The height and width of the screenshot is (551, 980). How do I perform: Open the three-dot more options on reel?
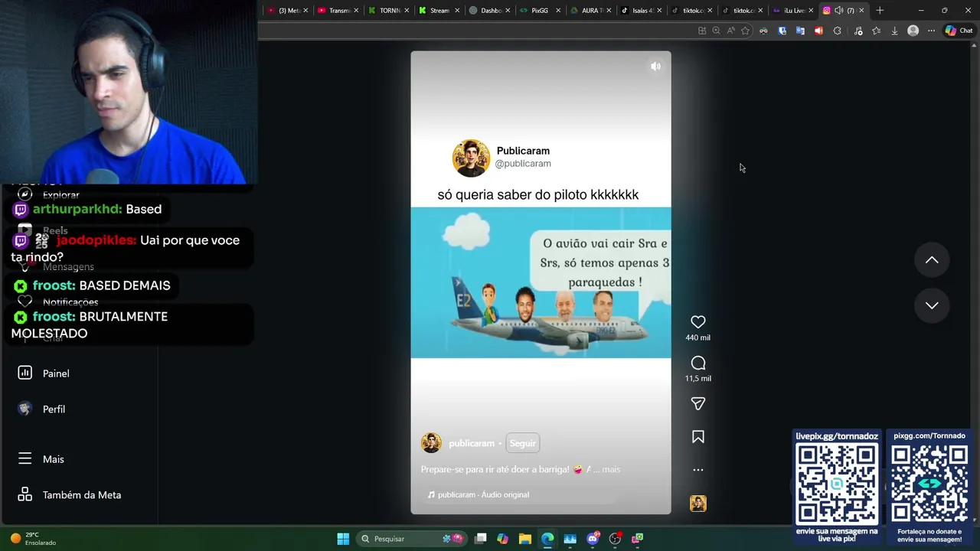click(697, 470)
